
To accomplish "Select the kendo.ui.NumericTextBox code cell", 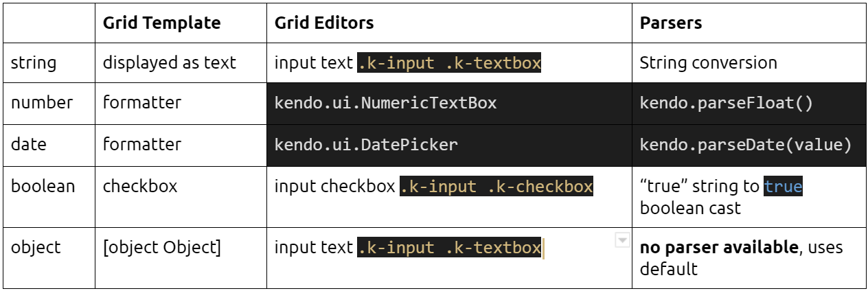I will pos(385,104).
